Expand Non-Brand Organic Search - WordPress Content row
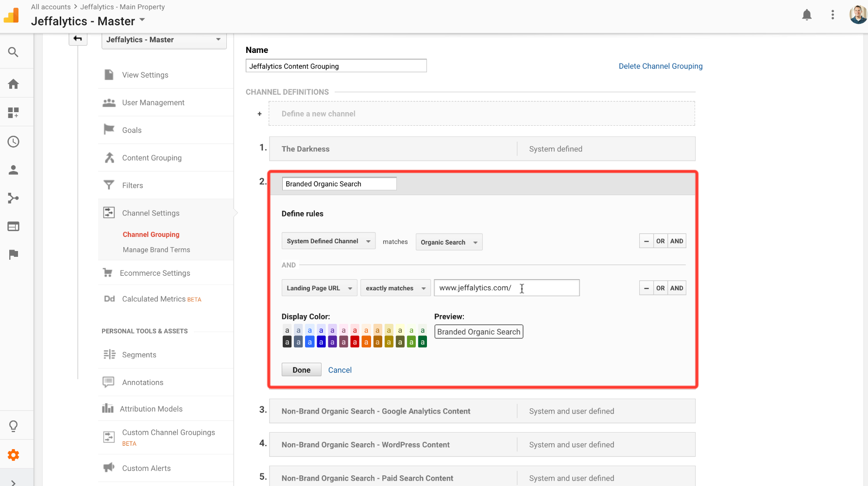 tap(482, 444)
